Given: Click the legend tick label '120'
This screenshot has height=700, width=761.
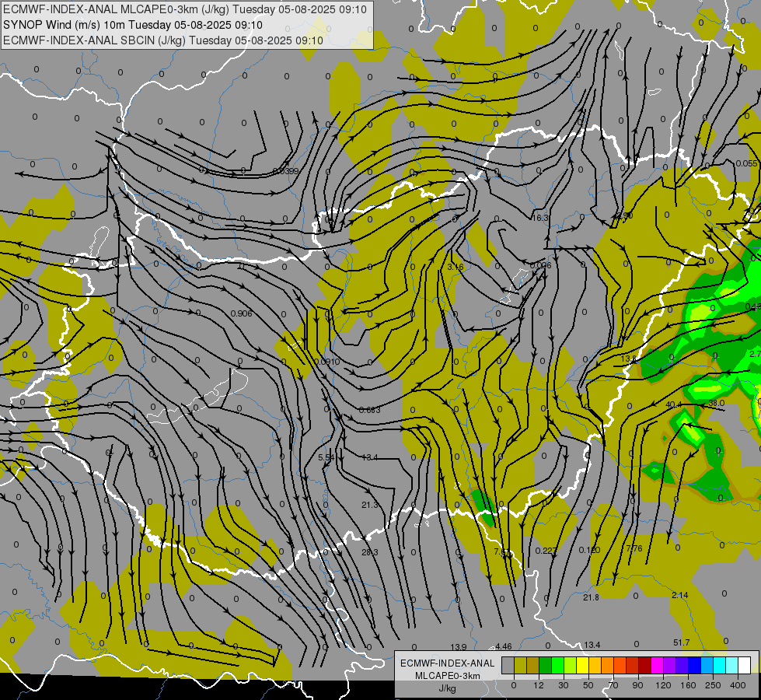Looking at the screenshot, I should click(663, 685).
